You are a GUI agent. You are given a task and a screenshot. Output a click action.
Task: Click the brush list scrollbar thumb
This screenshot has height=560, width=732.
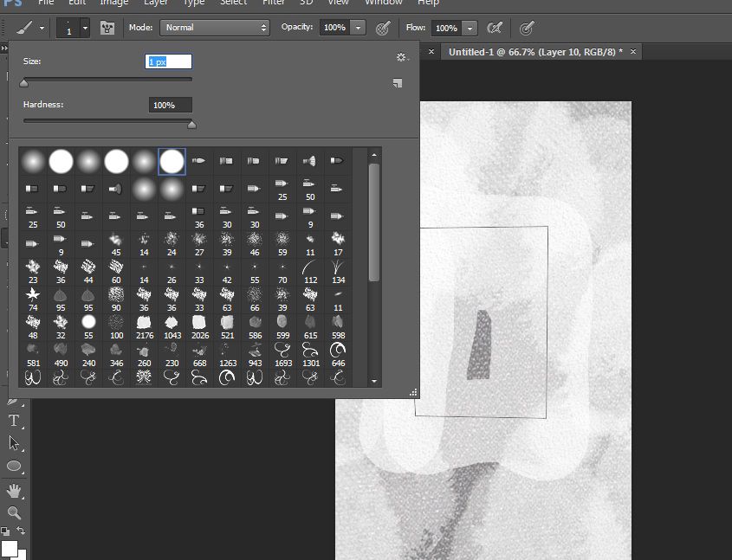pos(374,222)
